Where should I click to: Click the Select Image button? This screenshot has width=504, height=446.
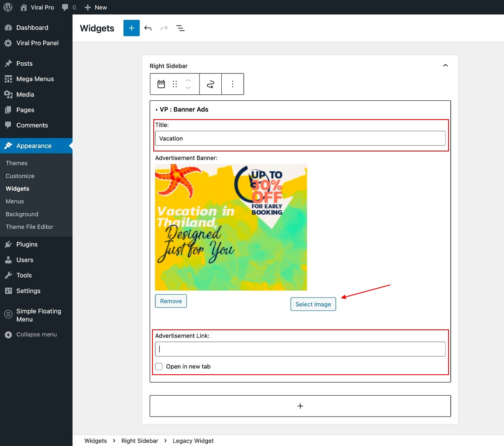point(313,304)
